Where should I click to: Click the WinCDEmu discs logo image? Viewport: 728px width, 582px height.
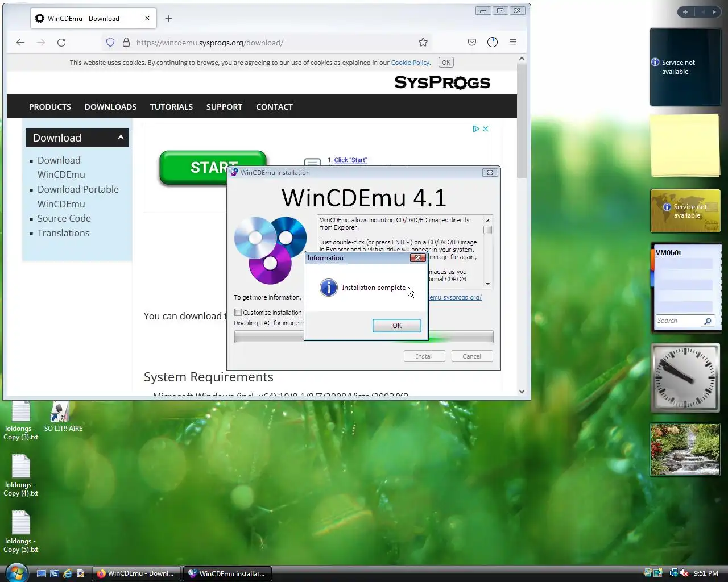(x=271, y=250)
